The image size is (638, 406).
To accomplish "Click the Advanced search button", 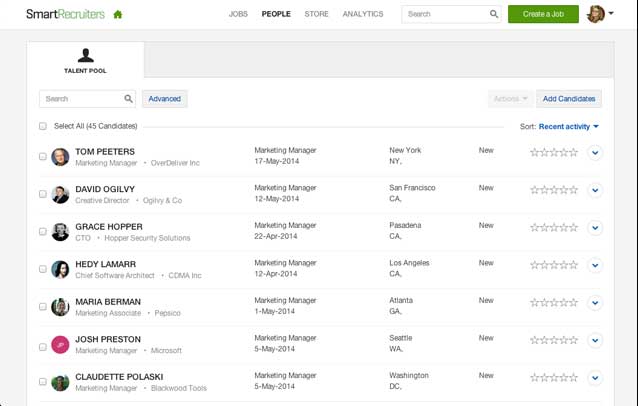I will (164, 99).
